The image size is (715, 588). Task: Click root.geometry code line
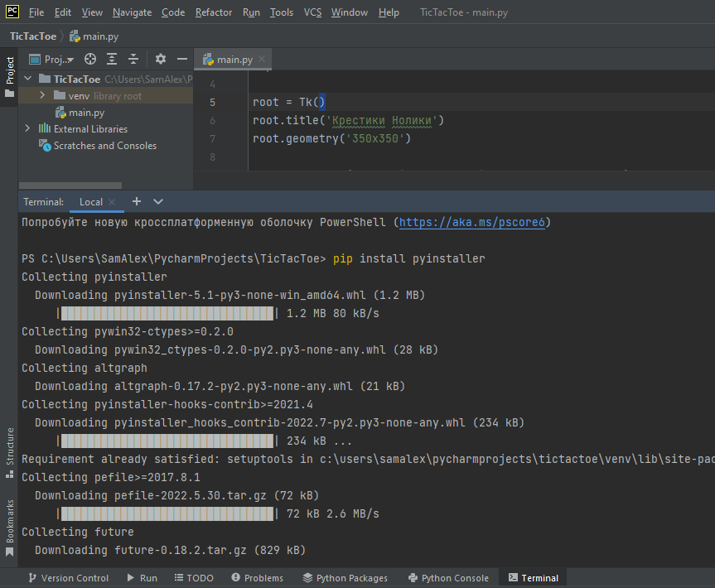tap(332, 138)
